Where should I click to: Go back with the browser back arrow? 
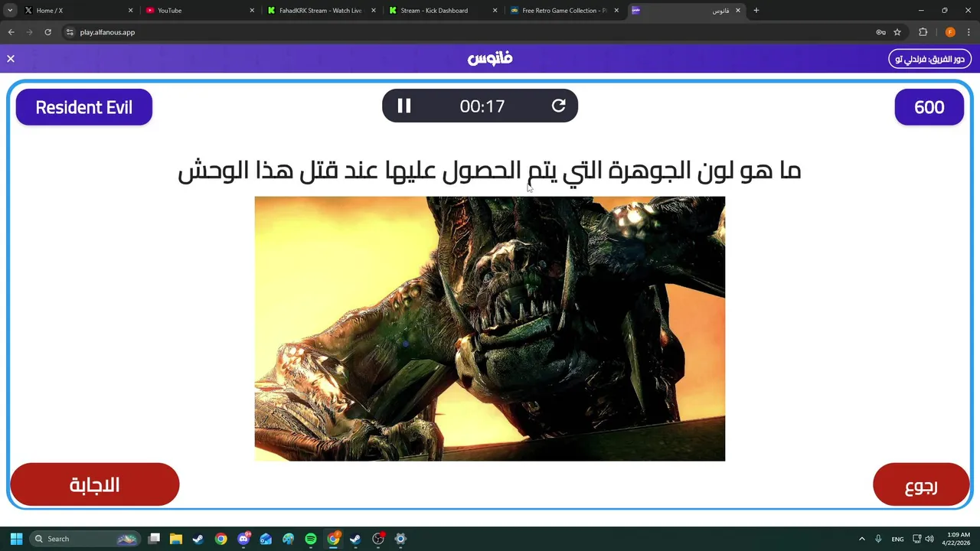11,32
